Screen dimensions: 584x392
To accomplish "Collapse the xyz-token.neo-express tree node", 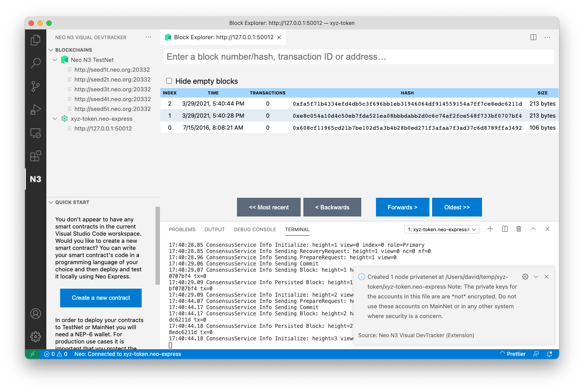I will pyautogui.click(x=55, y=119).
